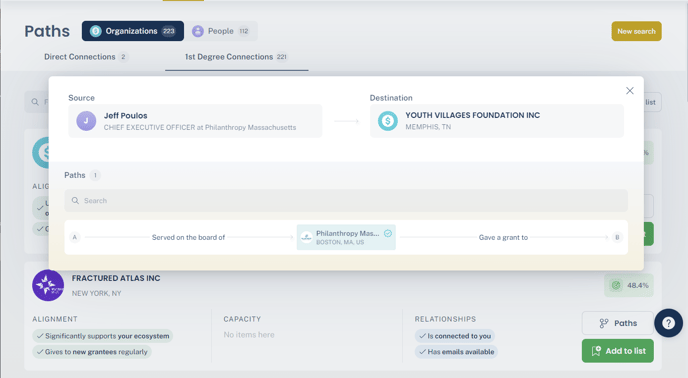Switch to the Organizations tab
This screenshot has height=378, width=688.
tap(133, 31)
